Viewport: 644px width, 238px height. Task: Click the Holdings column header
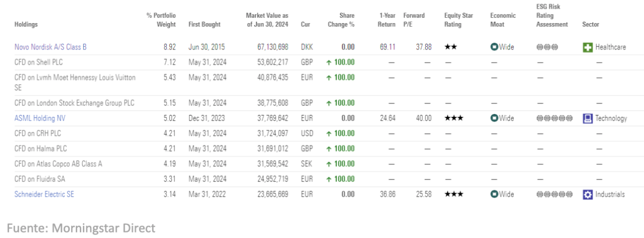(26, 24)
